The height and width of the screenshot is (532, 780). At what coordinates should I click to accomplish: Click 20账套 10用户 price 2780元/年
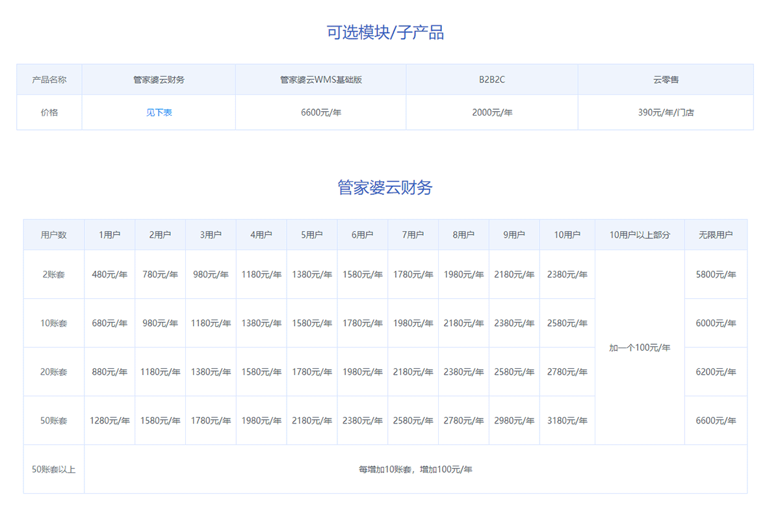(x=567, y=372)
